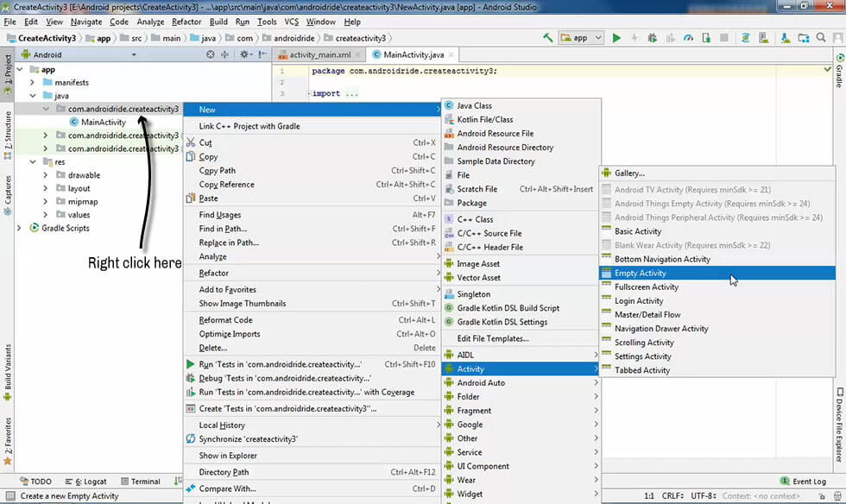Image resolution: width=846 pixels, height=504 pixels.
Task: Toggle the 1: Project side panel
Action: pos(8,74)
